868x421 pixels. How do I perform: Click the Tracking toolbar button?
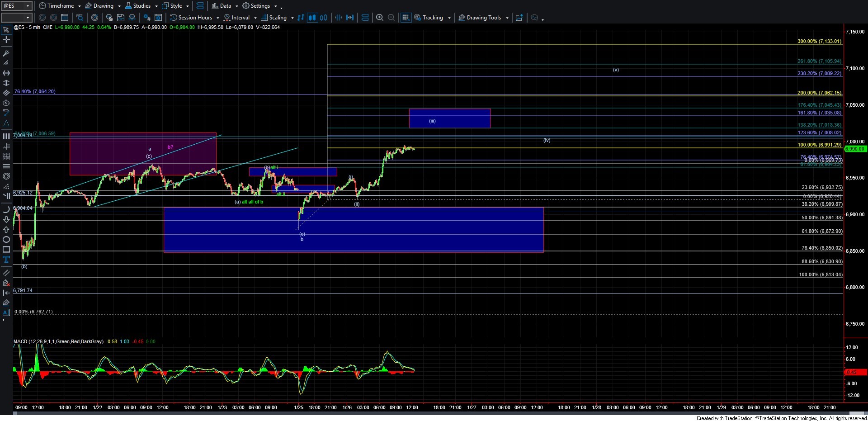432,18
